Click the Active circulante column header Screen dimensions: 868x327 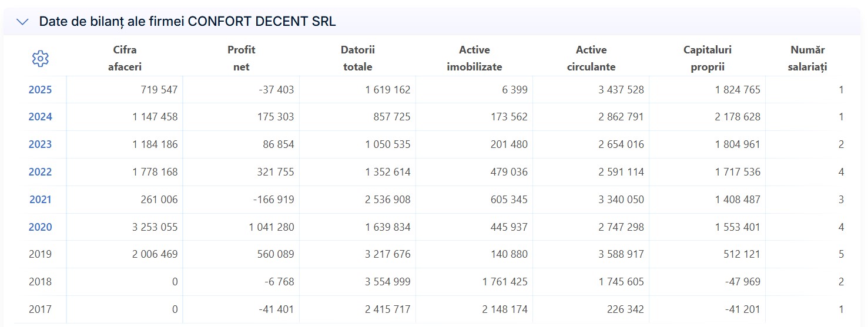591,58
